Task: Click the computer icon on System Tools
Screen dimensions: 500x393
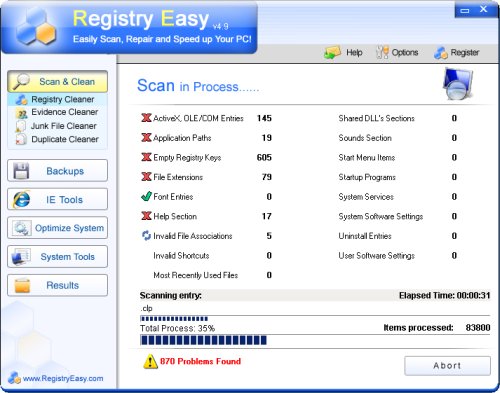Action: 21,257
